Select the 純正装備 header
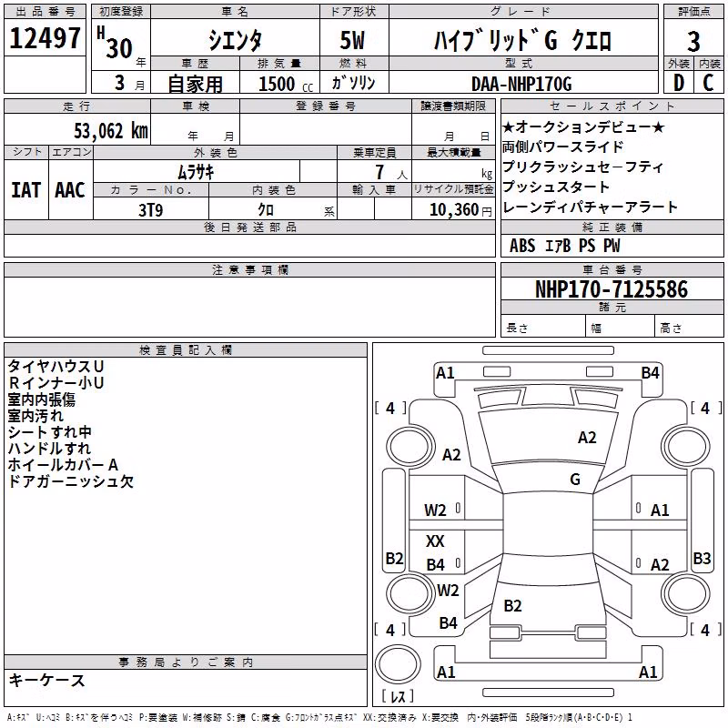Viewport: 728px width, 728px height. (x=612, y=227)
